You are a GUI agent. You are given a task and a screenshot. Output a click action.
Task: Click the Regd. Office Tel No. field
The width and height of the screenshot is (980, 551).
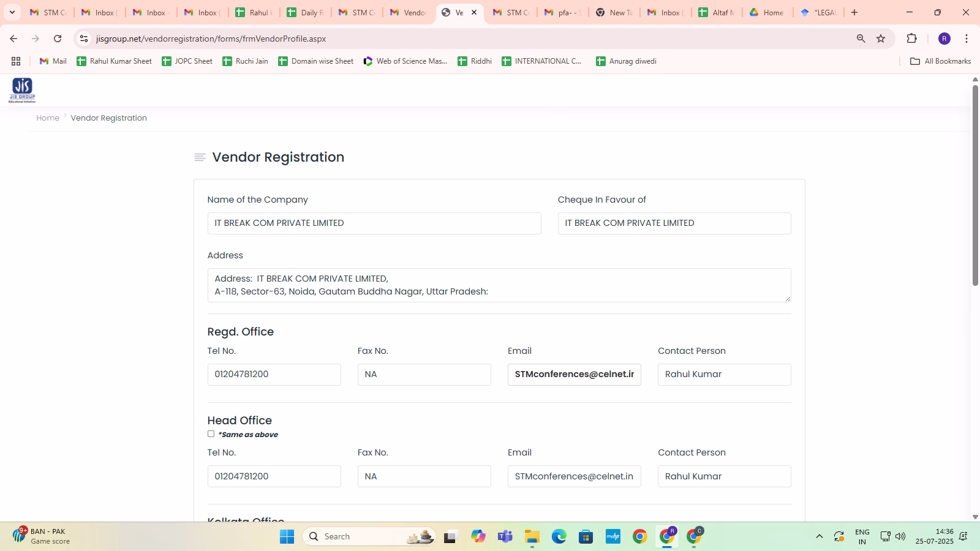[274, 375]
